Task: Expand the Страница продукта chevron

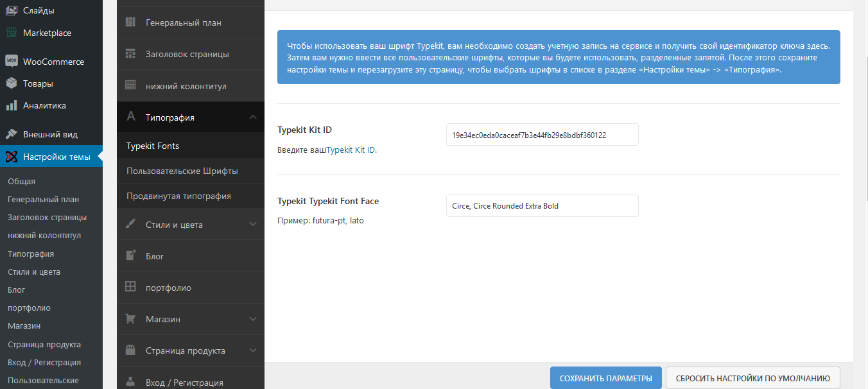Action: [253, 350]
